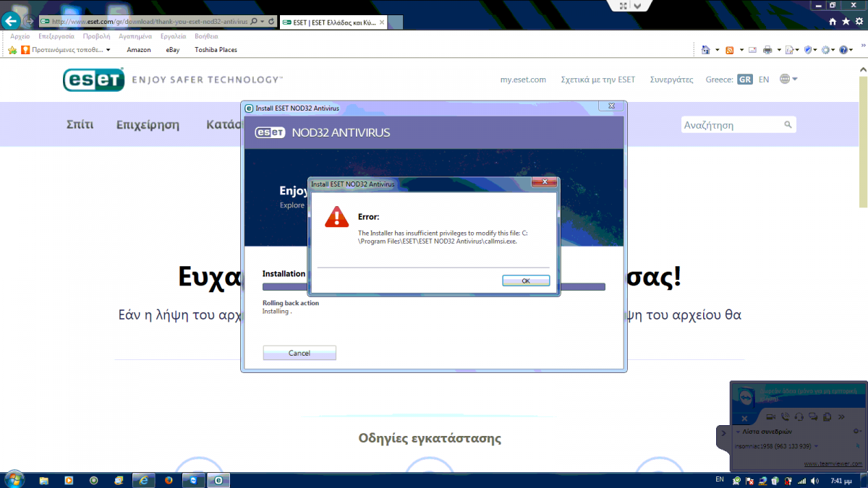Click the TeamViewer file transfer icon
The width and height of the screenshot is (868, 488).
point(827,417)
